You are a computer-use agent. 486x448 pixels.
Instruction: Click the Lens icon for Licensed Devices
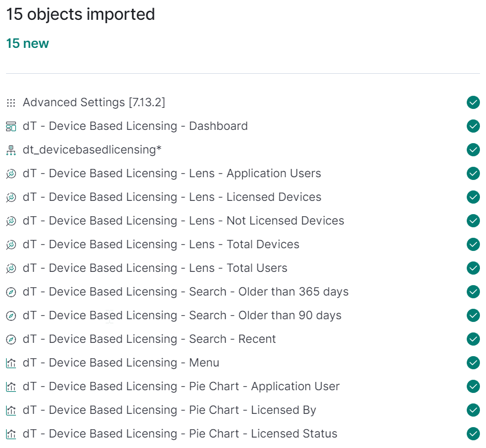coord(10,197)
